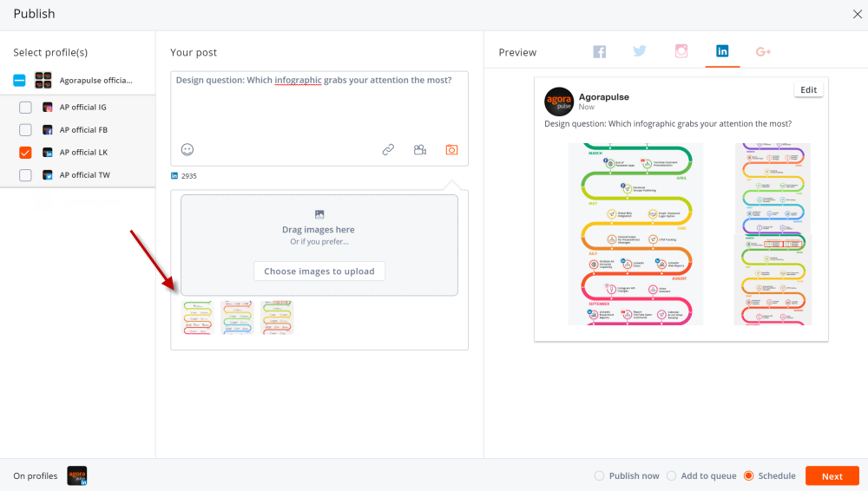Click the insert link icon
Image resolution: width=868 pixels, height=491 pixels.
(x=388, y=149)
